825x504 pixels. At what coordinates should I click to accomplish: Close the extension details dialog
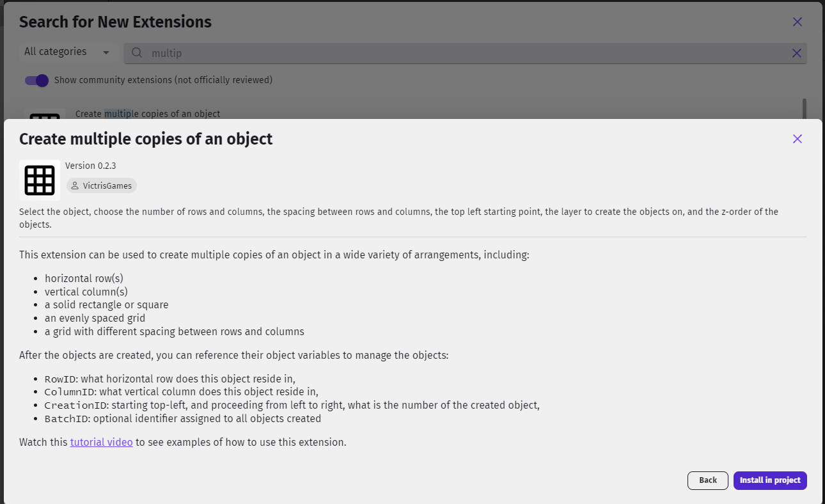(x=797, y=139)
